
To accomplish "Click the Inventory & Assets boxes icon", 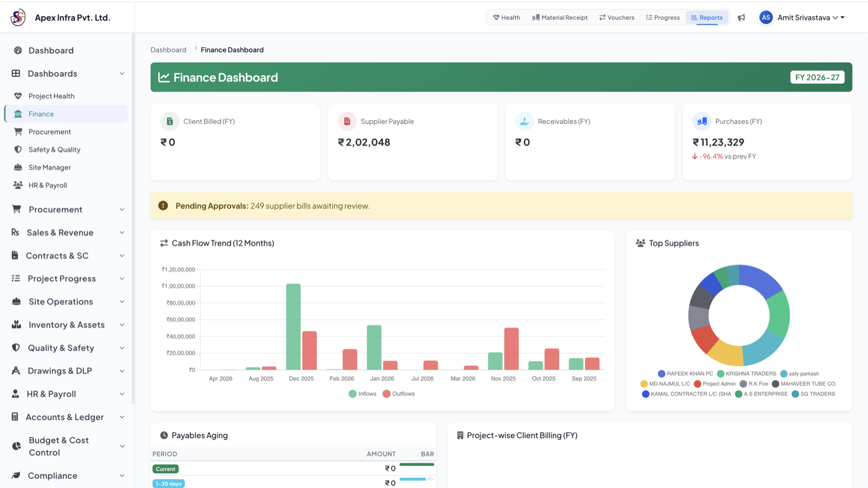I will 17,325.
